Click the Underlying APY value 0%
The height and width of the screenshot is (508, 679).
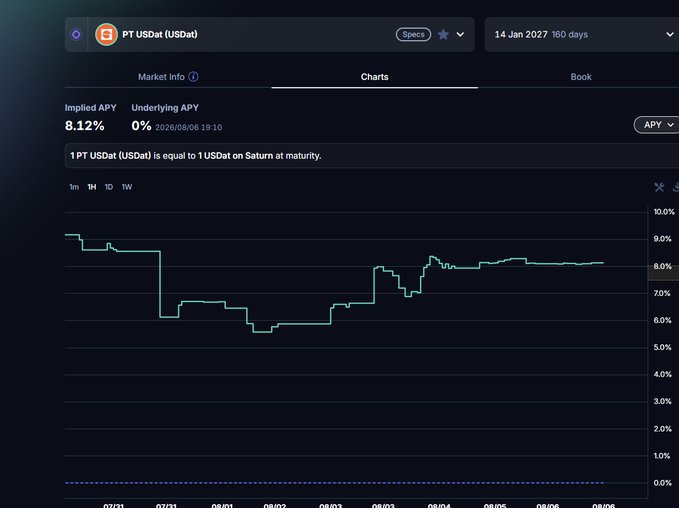[x=141, y=126]
